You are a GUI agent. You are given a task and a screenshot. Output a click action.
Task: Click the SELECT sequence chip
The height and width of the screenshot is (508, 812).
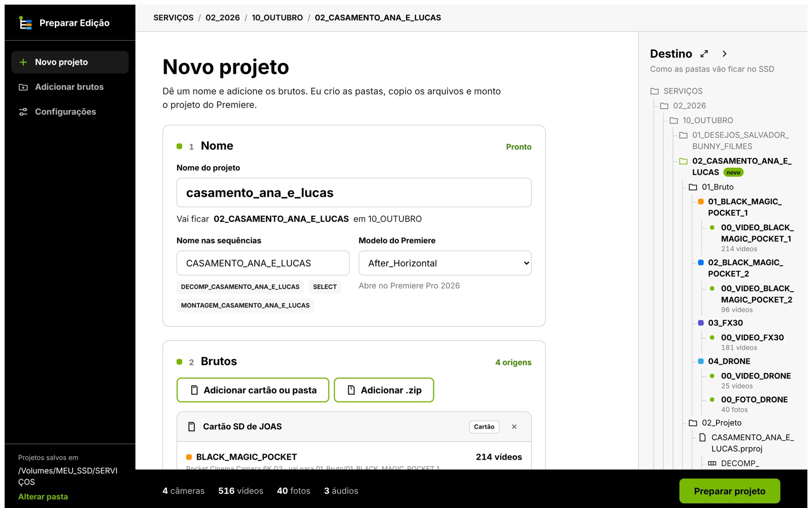(x=325, y=287)
